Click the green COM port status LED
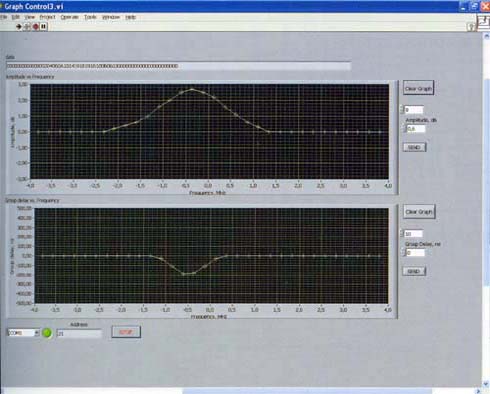This screenshot has height=394, width=490. click(x=47, y=333)
